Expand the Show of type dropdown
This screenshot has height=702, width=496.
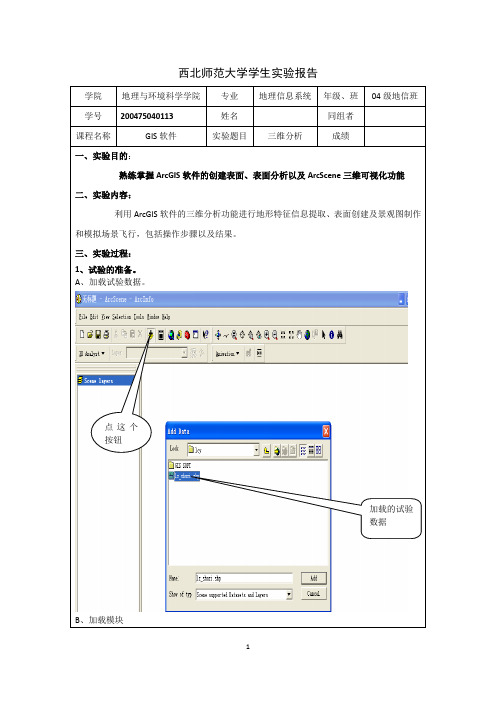[x=289, y=595]
